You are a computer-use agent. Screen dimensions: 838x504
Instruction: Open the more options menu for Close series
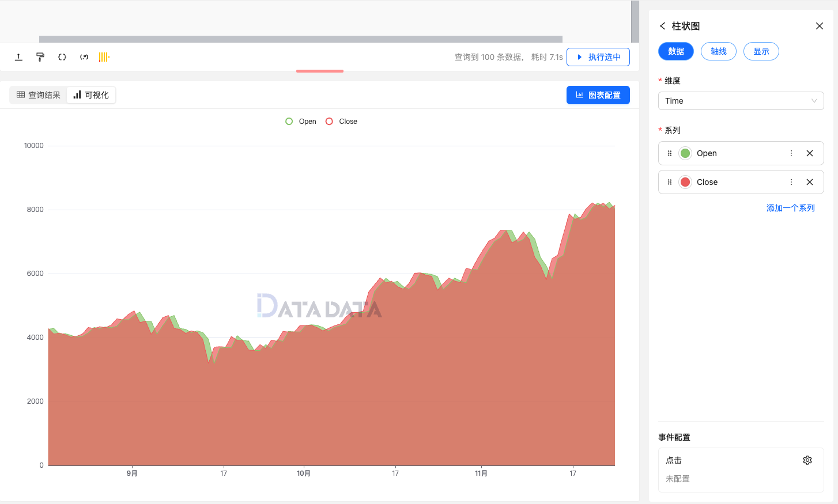pyautogui.click(x=791, y=181)
